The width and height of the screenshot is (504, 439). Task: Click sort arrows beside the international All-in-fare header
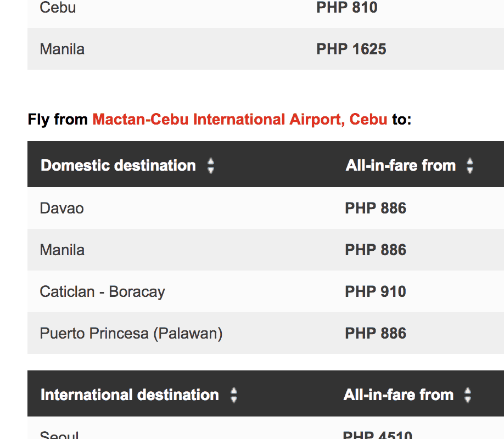(x=468, y=395)
